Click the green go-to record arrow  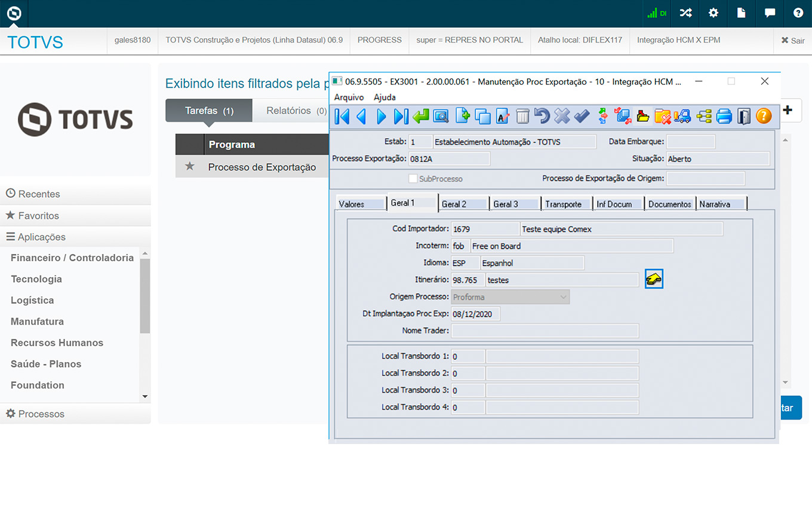[421, 116]
